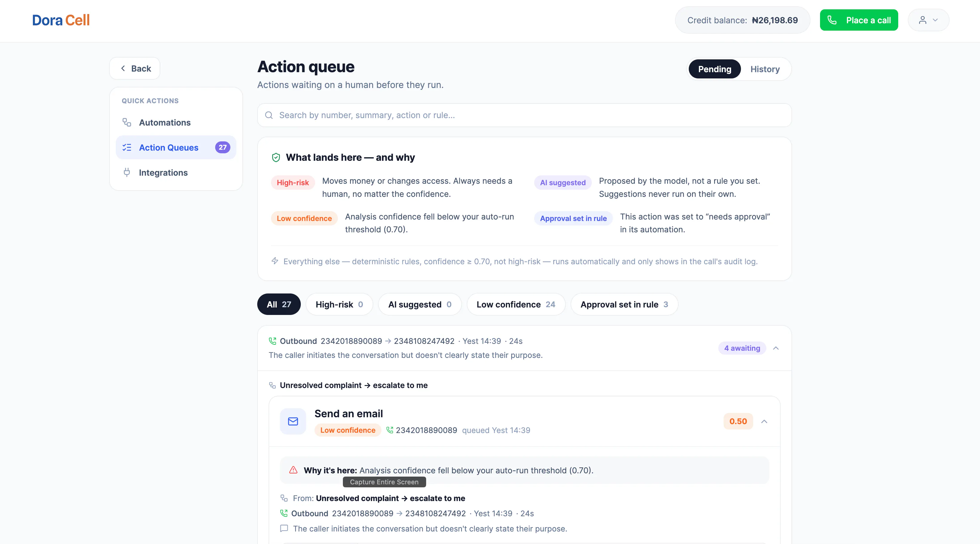The height and width of the screenshot is (544, 980).
Task: Click the Place a call button
Action: 859,20
